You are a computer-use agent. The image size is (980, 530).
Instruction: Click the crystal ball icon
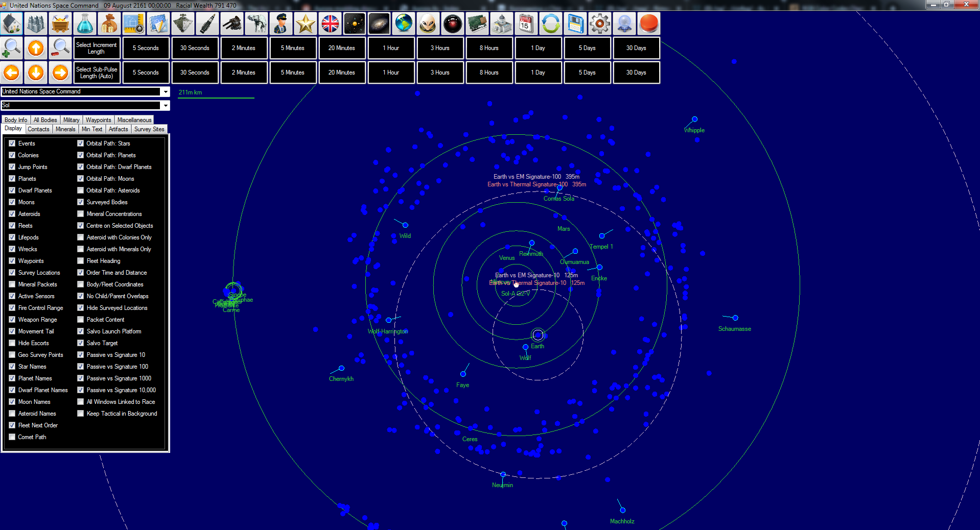(x=625, y=23)
